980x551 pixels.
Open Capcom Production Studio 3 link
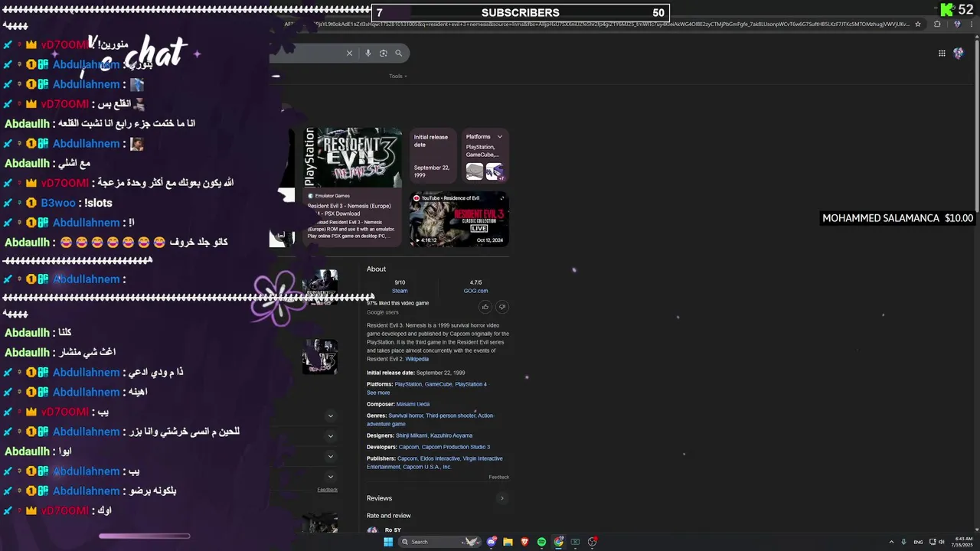456,447
